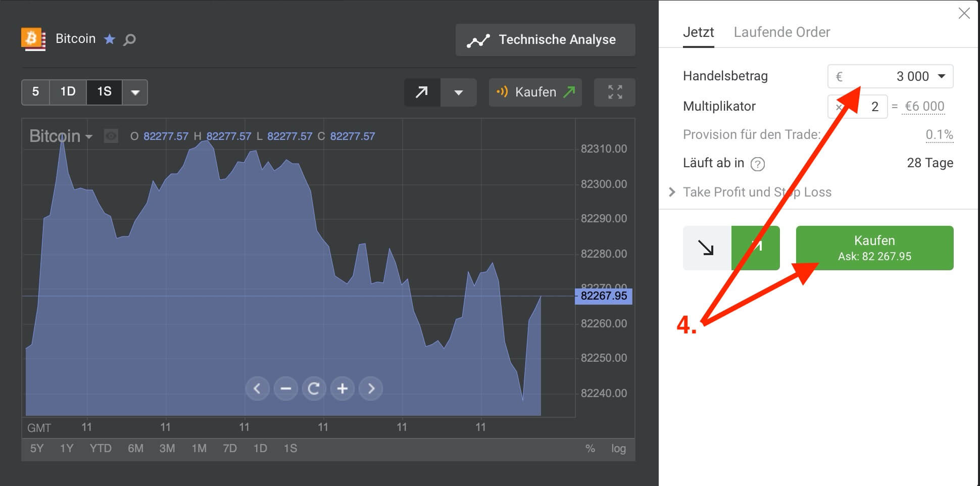Enable logarithmic scale with log toggle
Viewport: 980px width, 486px height.
[x=618, y=449]
